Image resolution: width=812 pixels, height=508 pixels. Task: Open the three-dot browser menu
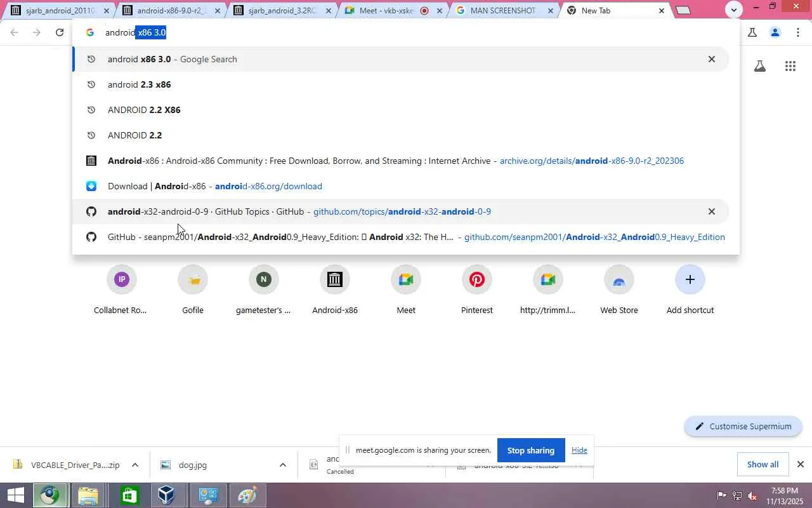coord(797,32)
